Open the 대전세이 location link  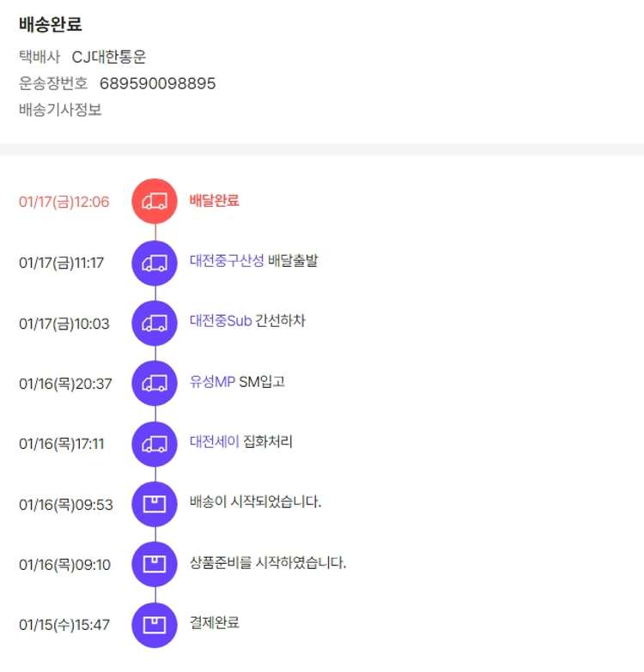click(215, 442)
